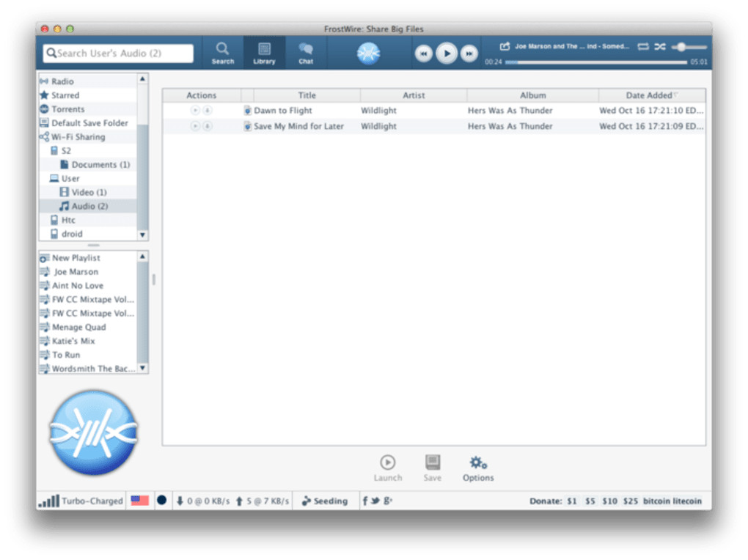Click the Actions column header

[x=202, y=95]
